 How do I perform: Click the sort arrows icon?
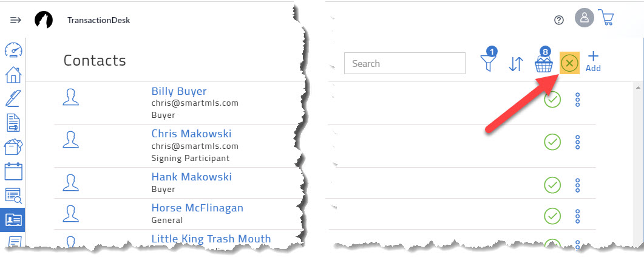point(516,64)
